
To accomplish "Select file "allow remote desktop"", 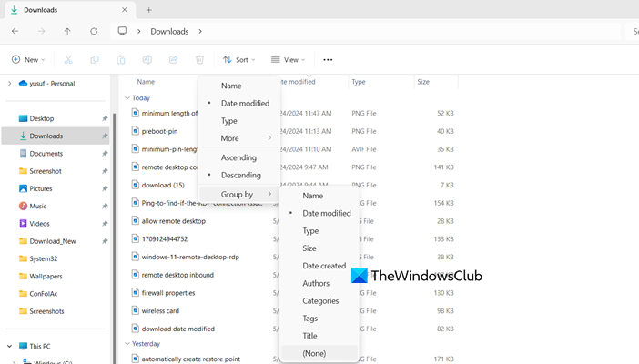I will (174, 221).
